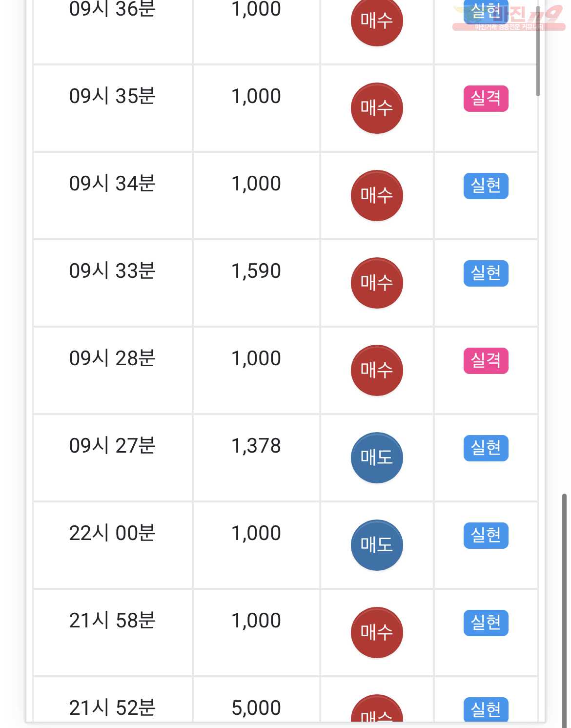Tap the 매수 badge in 09시 35분 row
The image size is (571, 728).
click(x=377, y=108)
